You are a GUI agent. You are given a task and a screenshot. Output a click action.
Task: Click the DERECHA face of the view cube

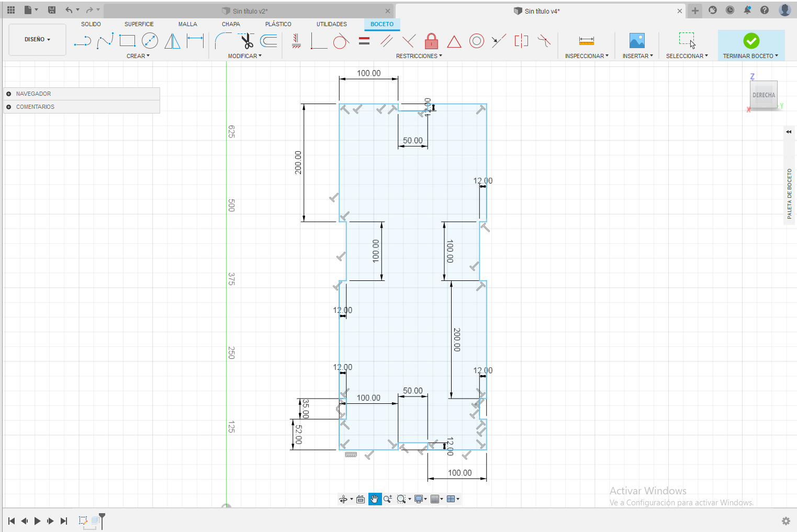[764, 95]
